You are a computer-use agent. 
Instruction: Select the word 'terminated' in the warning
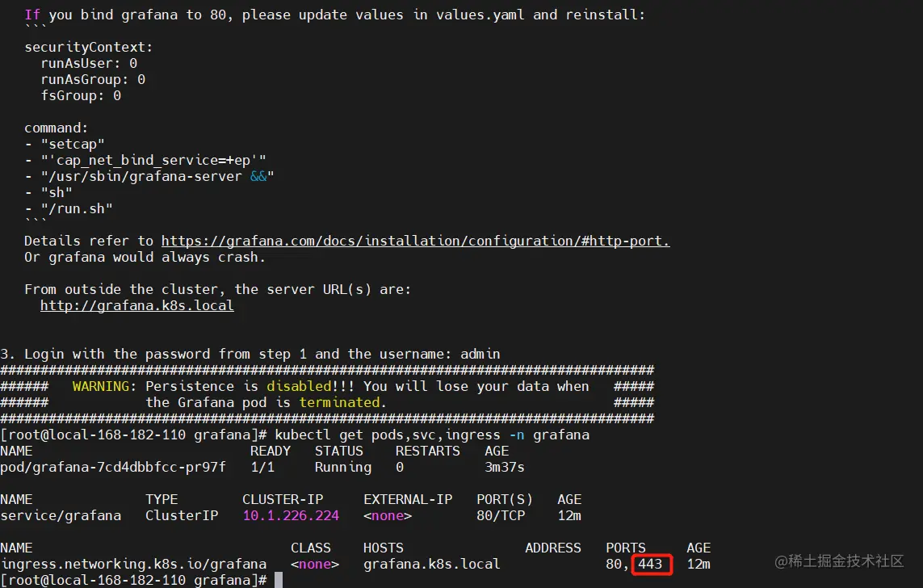point(340,402)
